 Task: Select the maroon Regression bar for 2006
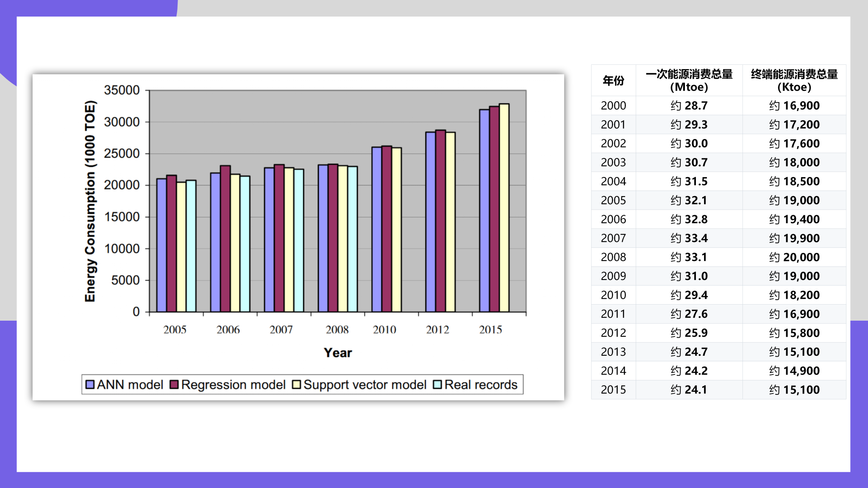click(225, 238)
